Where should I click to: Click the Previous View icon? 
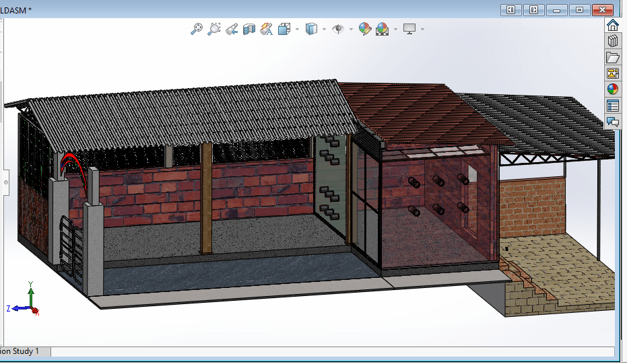point(232,29)
